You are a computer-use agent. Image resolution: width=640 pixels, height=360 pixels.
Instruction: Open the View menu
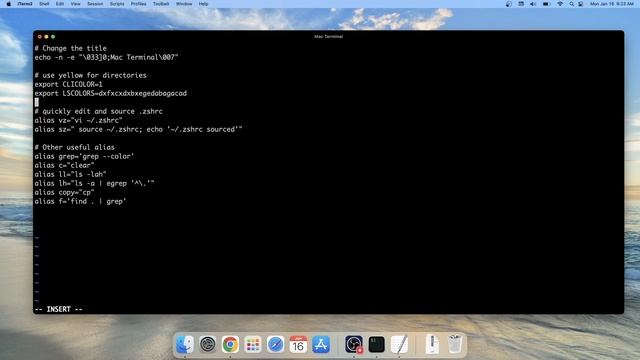coord(76,4)
